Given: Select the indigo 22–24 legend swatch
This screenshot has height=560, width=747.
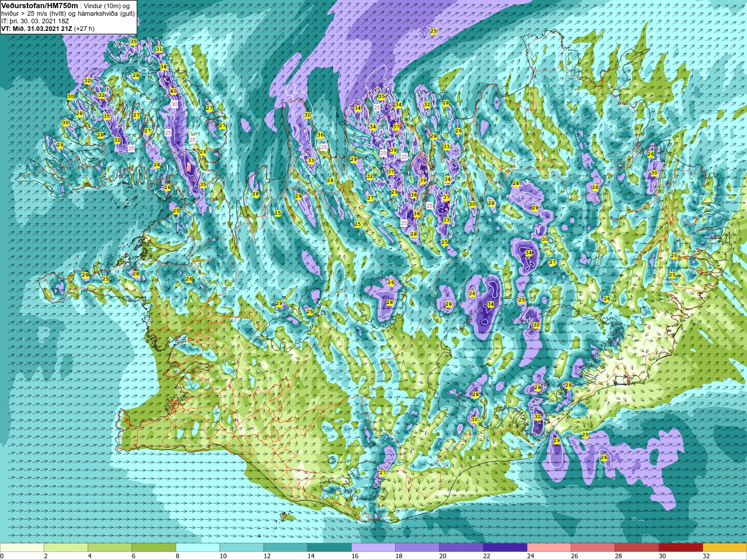Looking at the screenshot, I should [505, 548].
